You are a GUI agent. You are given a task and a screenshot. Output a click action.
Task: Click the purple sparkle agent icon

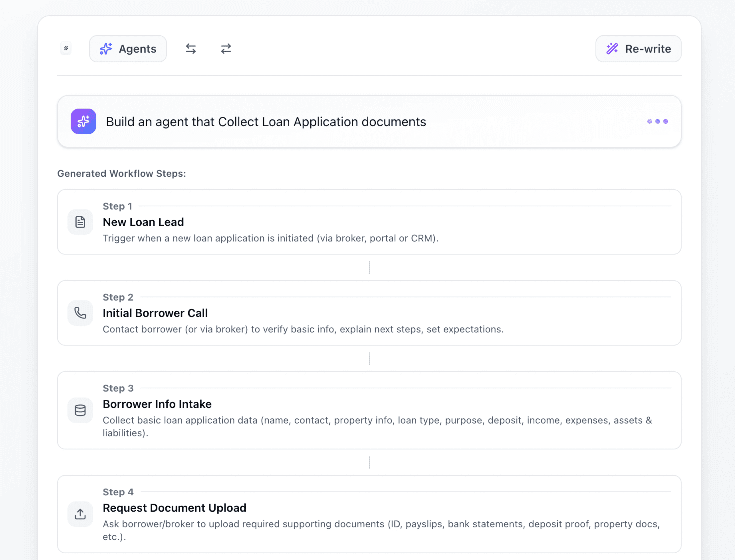pyautogui.click(x=83, y=122)
